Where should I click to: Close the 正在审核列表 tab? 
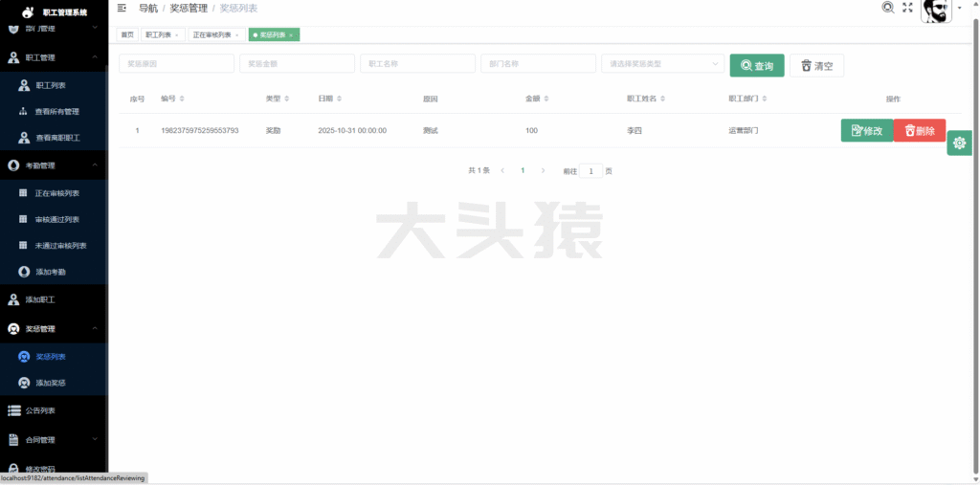(x=236, y=35)
